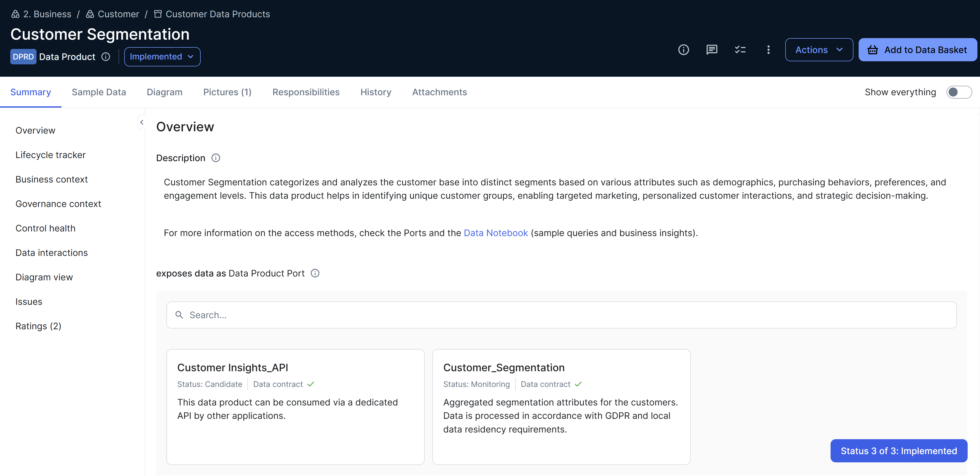Follow the Data Notebook link
The width and height of the screenshot is (980, 476).
[x=495, y=233]
